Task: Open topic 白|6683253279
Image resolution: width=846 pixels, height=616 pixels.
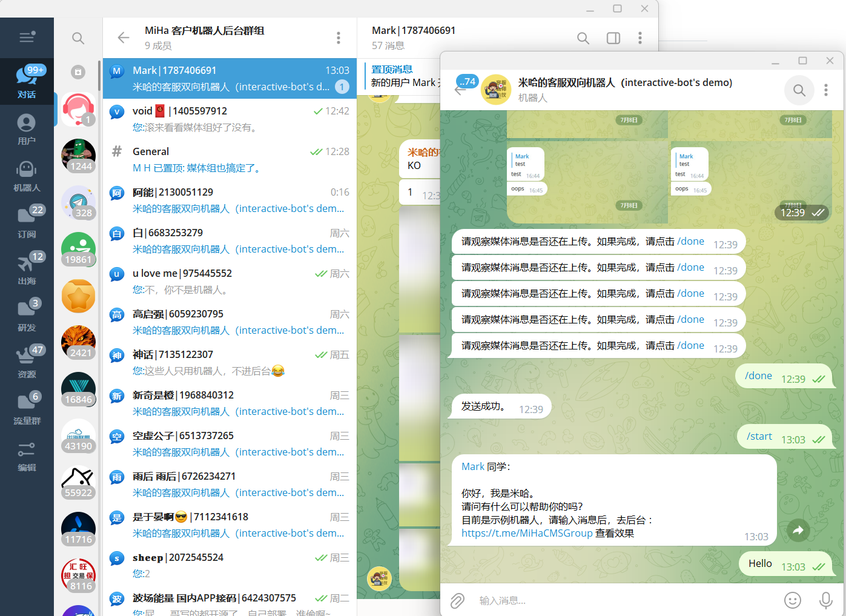Action: click(x=230, y=240)
